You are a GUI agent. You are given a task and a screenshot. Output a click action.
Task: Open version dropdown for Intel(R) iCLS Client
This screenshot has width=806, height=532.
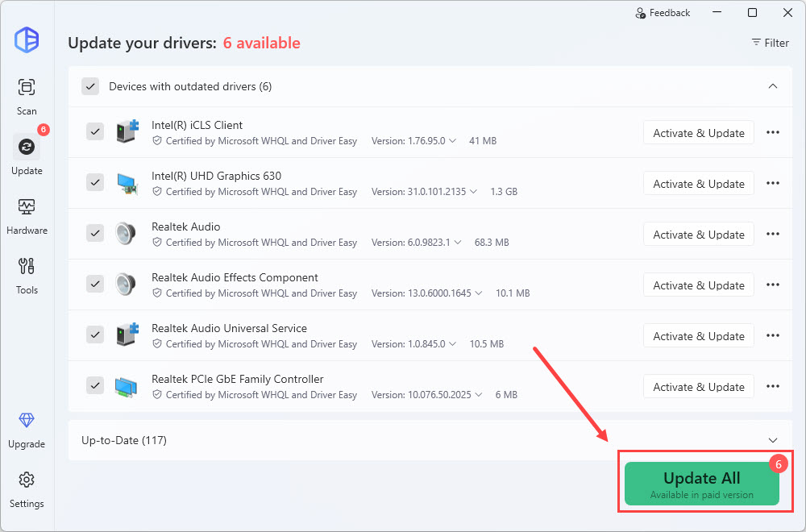coord(452,141)
